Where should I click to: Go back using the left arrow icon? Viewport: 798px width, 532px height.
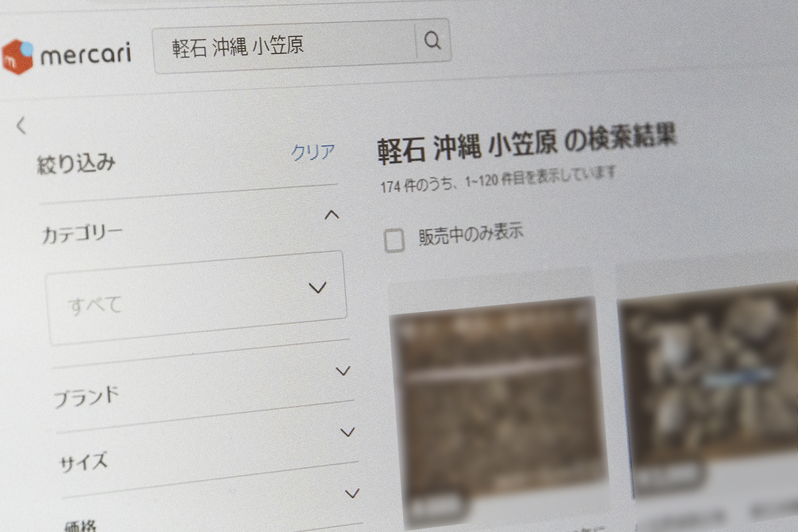21,125
